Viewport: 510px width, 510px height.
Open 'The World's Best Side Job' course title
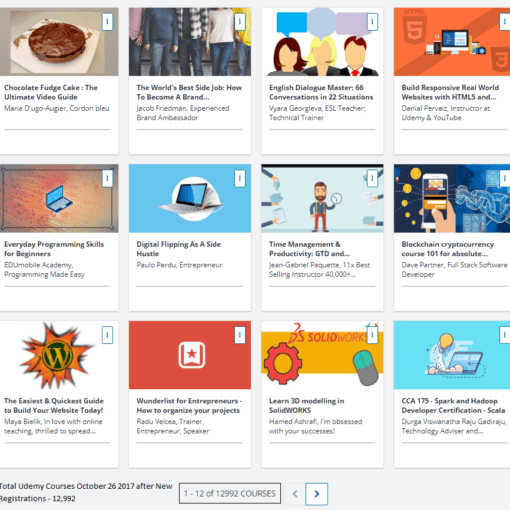(x=189, y=92)
